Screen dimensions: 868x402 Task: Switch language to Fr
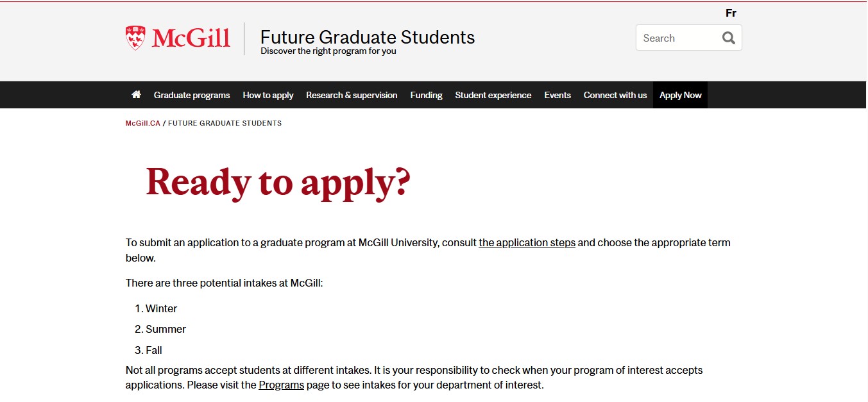pyautogui.click(x=731, y=13)
